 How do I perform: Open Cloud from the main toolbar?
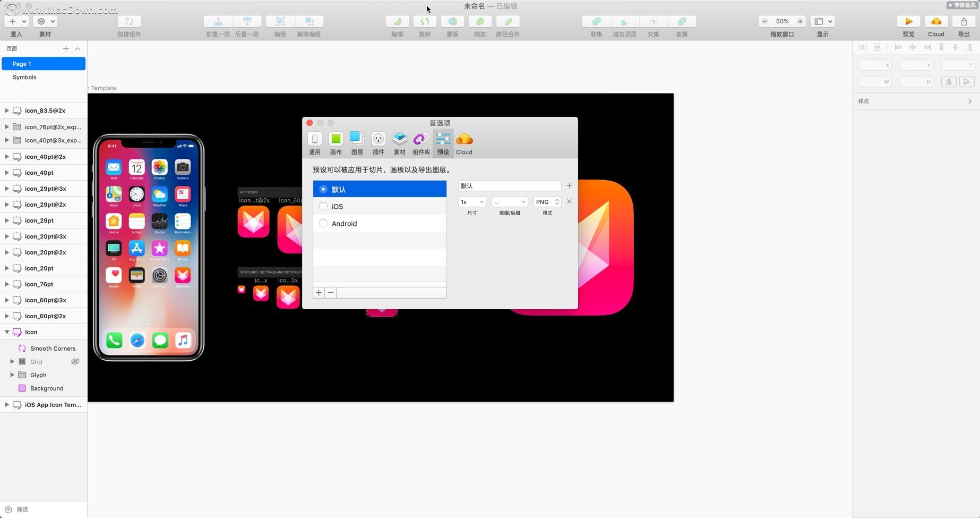(x=936, y=21)
